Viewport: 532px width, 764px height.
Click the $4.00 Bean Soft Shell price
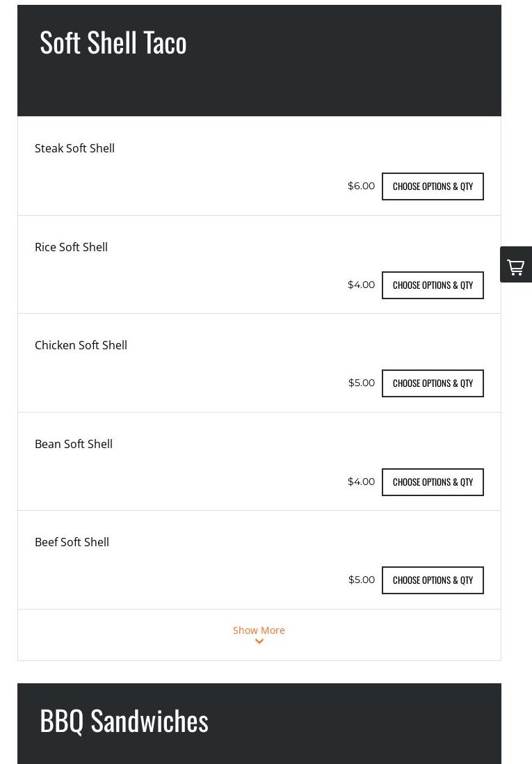(362, 482)
